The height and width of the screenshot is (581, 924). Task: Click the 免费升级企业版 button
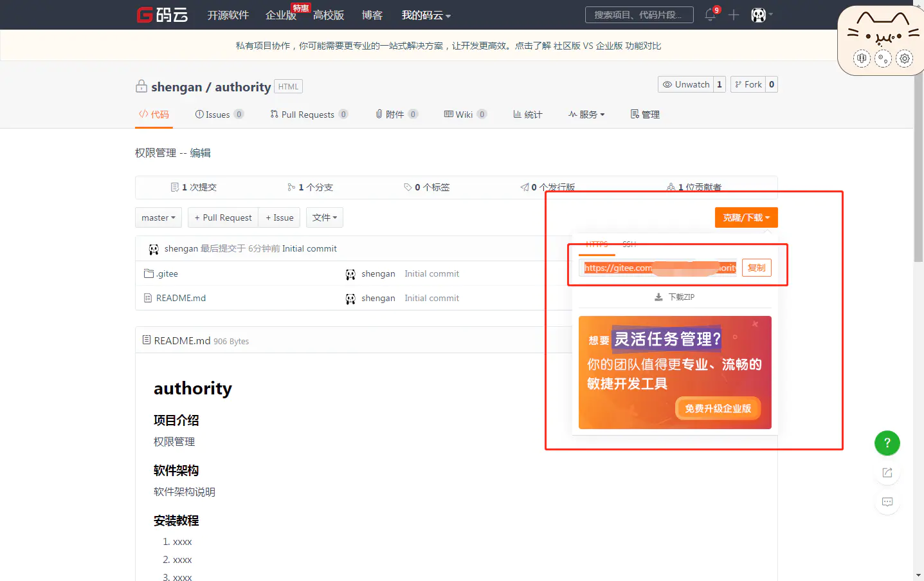coord(718,409)
